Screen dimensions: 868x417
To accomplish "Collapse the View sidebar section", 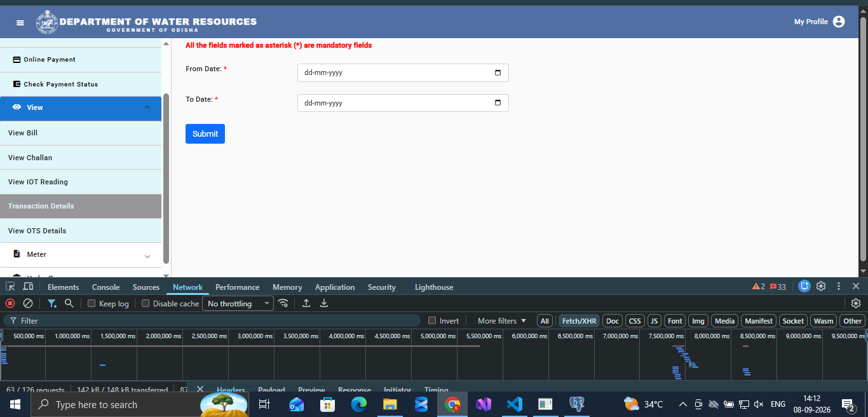I will 81,107.
